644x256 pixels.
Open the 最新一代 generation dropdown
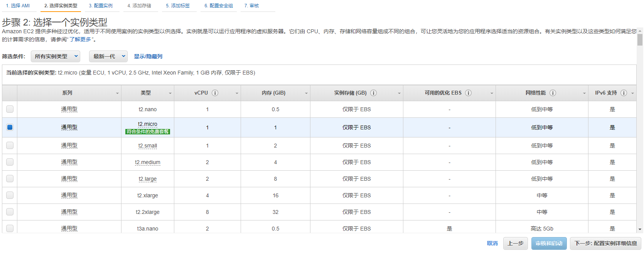coord(108,56)
